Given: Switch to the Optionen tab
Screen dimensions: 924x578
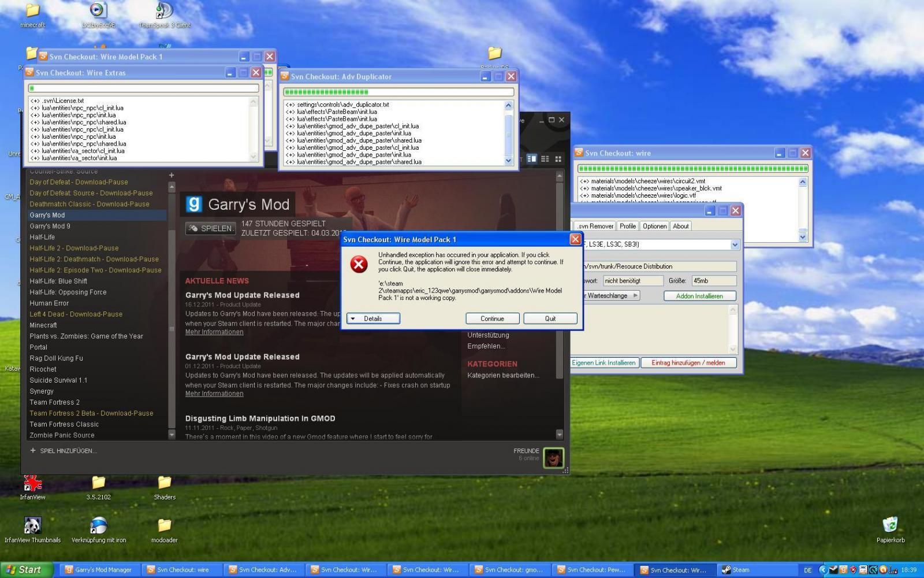Looking at the screenshot, I should [x=654, y=226].
